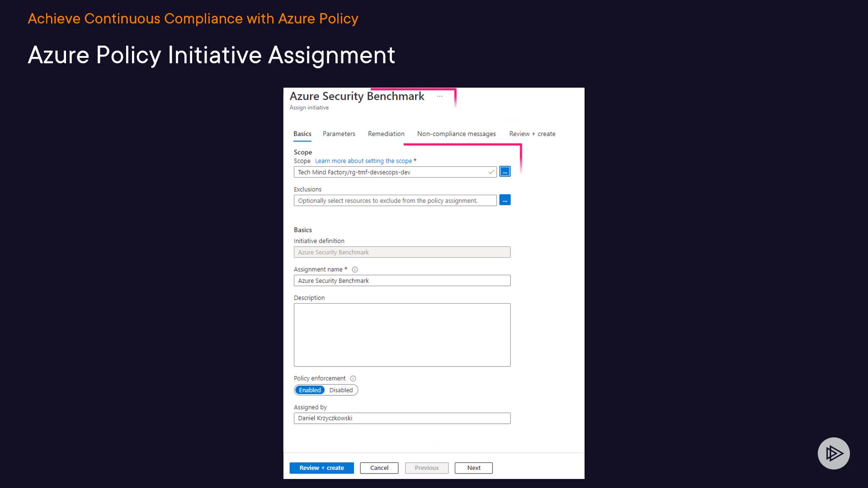The image size is (868, 488).
Task: Click the Assignment name input field
Action: tap(402, 281)
